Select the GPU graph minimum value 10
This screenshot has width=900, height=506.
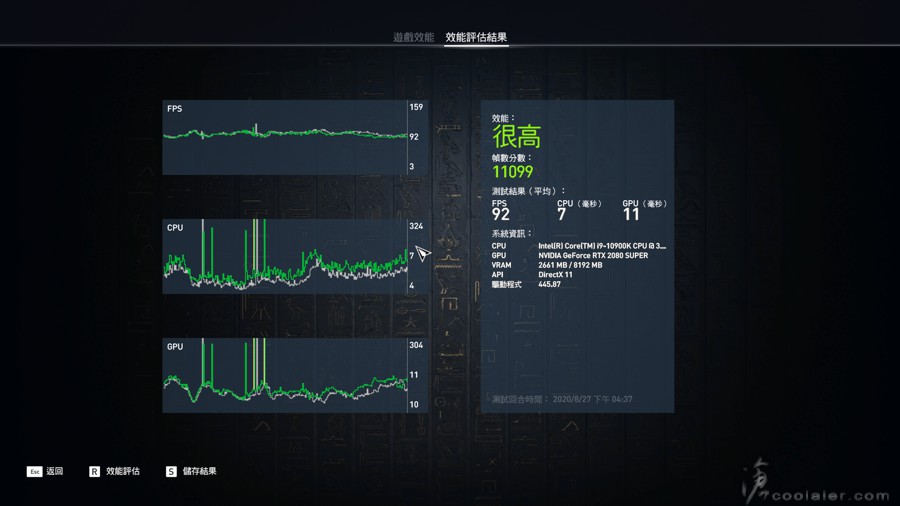click(x=414, y=404)
